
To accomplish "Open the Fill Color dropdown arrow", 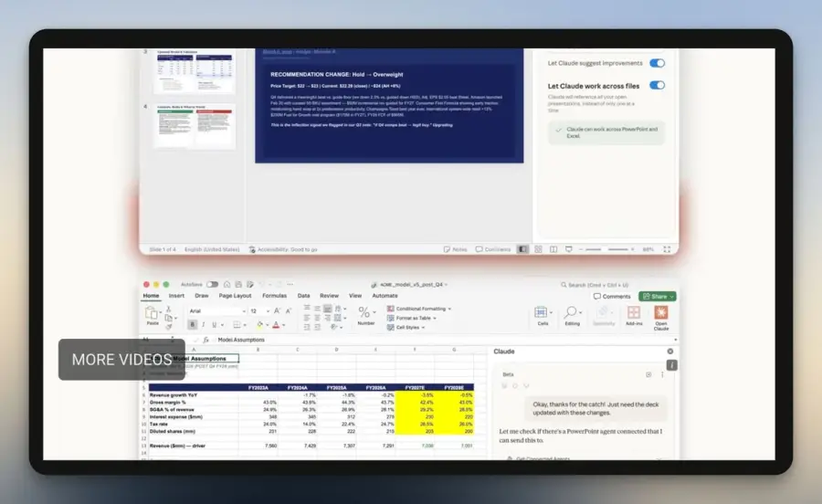I will click(268, 325).
